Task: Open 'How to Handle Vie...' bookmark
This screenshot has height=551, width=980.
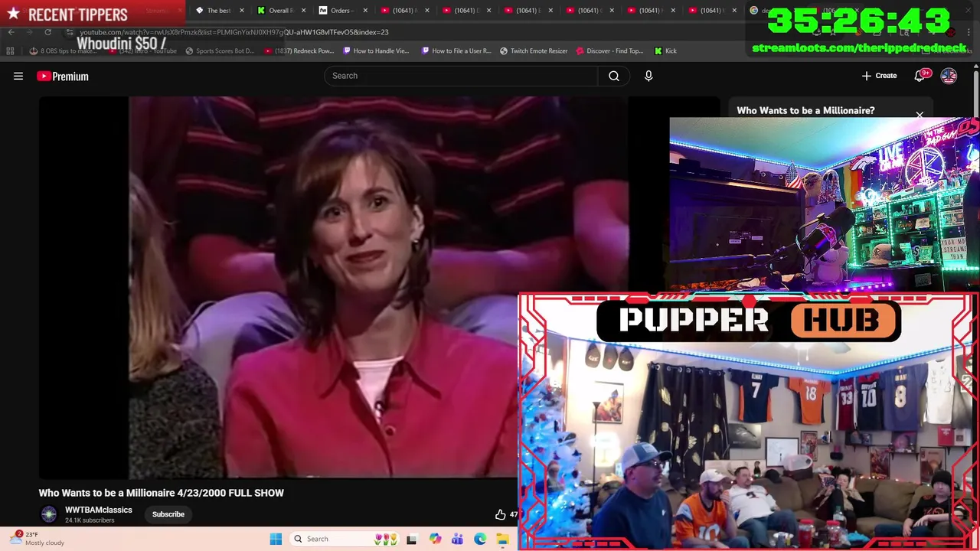Action: (x=376, y=51)
